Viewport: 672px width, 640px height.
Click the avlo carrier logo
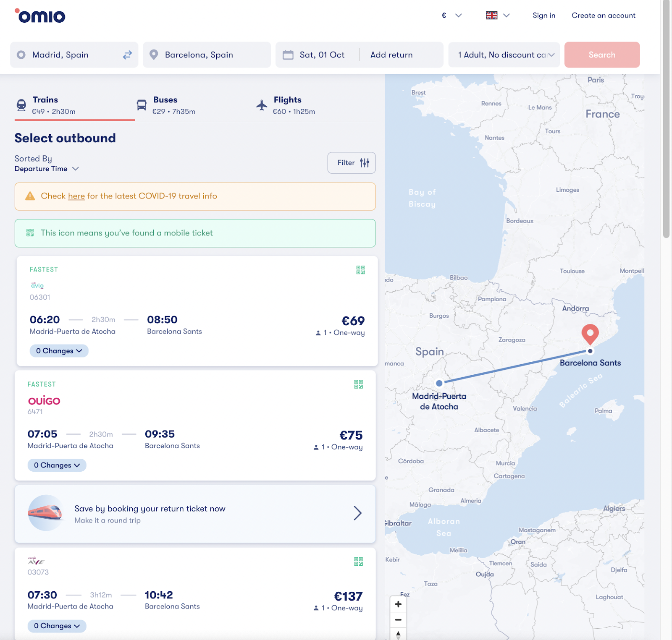pyautogui.click(x=37, y=285)
